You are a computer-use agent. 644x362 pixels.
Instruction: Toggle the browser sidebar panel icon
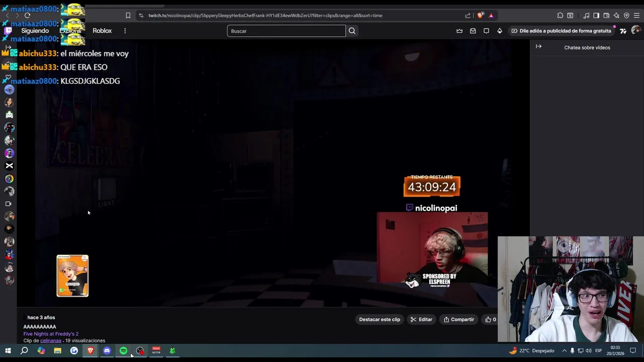click(x=596, y=16)
